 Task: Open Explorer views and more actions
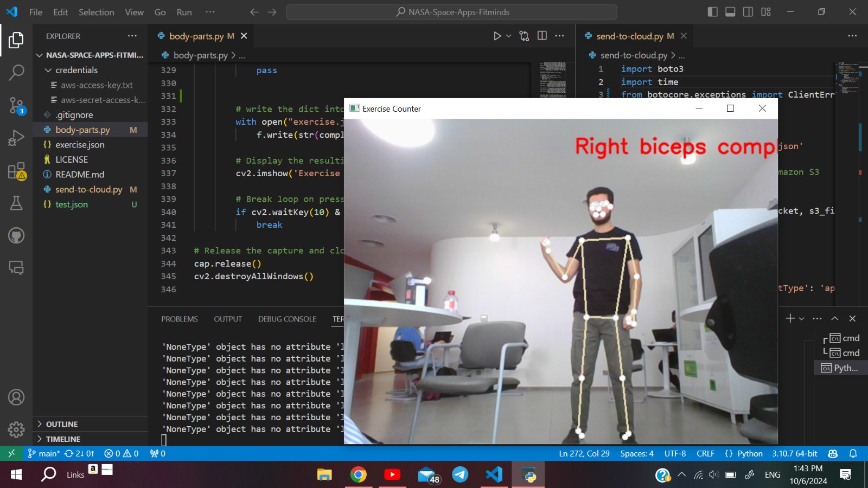click(x=132, y=36)
